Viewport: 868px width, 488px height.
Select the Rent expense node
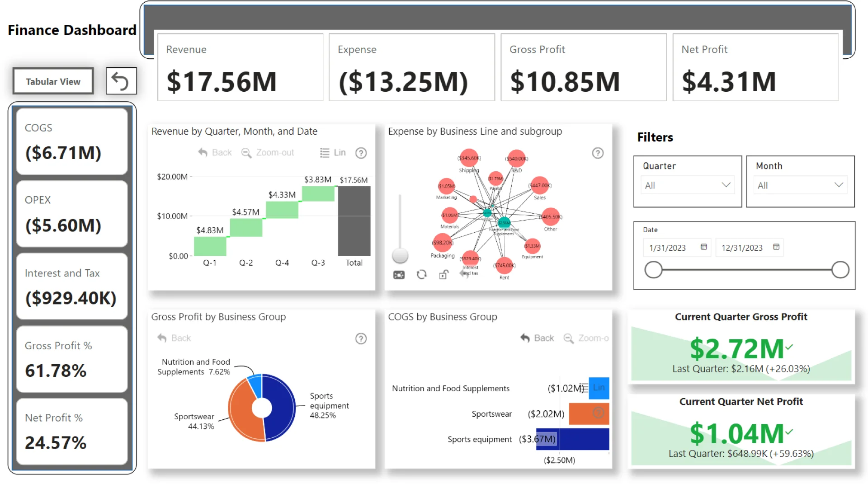(504, 266)
